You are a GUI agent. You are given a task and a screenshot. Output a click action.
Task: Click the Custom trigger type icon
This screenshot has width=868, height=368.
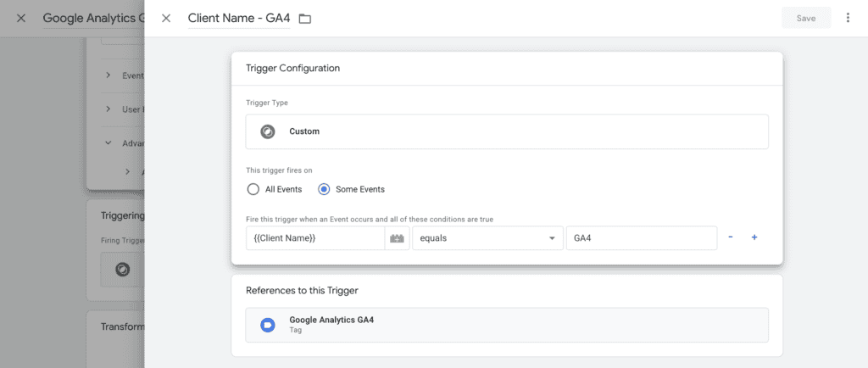click(x=268, y=131)
